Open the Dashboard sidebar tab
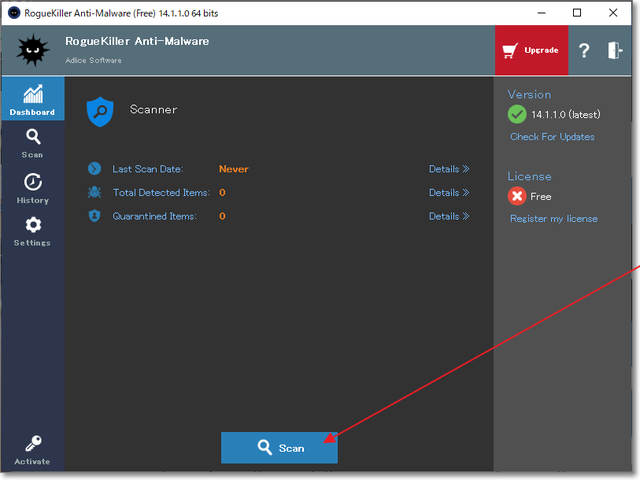Screen dimensions: 640x480 pos(32,99)
